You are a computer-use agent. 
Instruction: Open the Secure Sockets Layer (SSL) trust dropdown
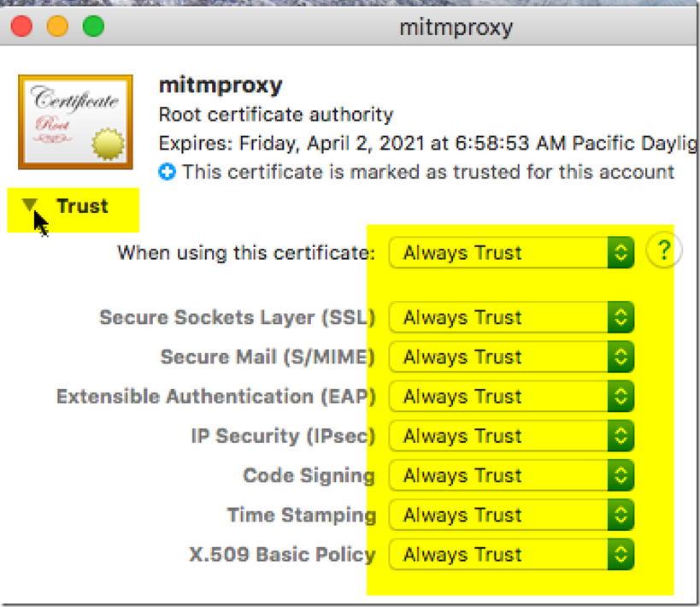tap(512, 317)
